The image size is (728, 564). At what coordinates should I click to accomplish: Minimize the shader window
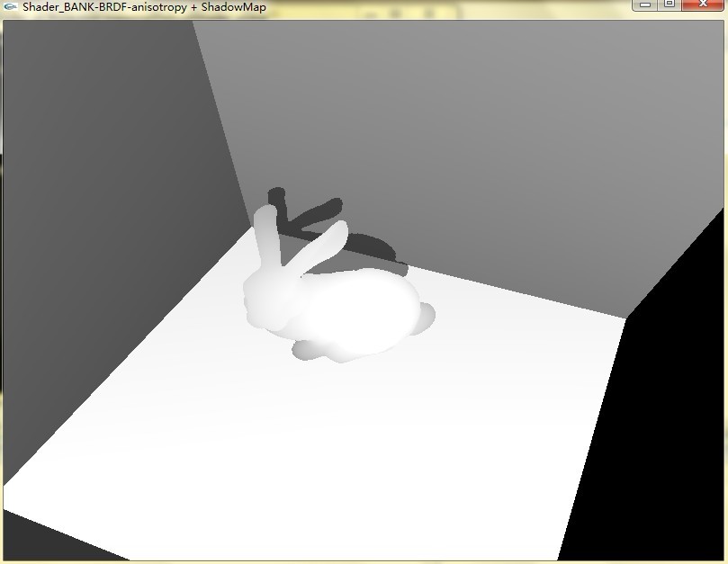click(646, 5)
